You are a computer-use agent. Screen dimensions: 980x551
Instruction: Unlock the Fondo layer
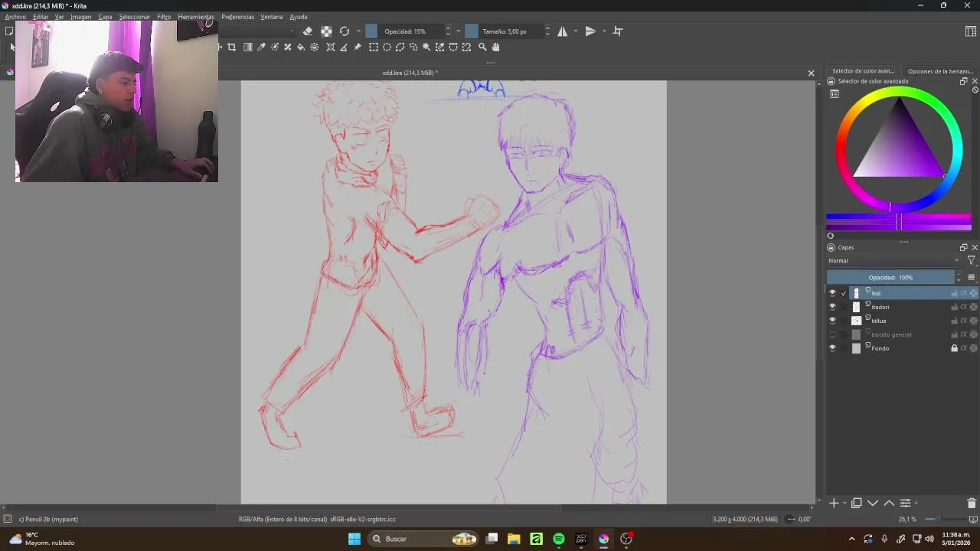coord(954,348)
